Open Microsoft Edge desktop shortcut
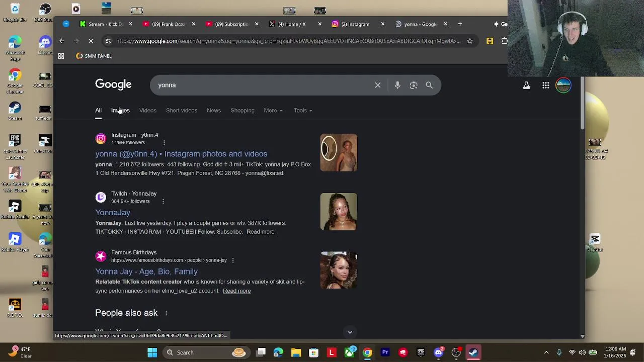Image resolution: width=644 pixels, height=362 pixels. pyautogui.click(x=15, y=48)
